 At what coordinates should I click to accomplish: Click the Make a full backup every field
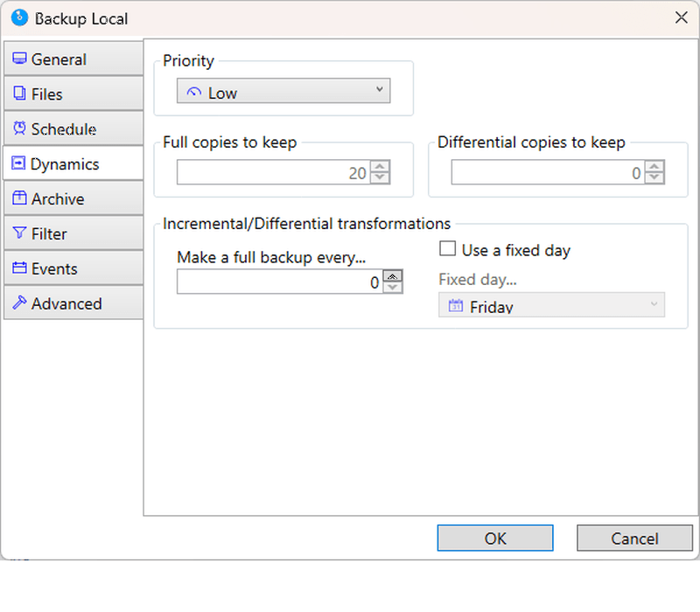click(280, 282)
